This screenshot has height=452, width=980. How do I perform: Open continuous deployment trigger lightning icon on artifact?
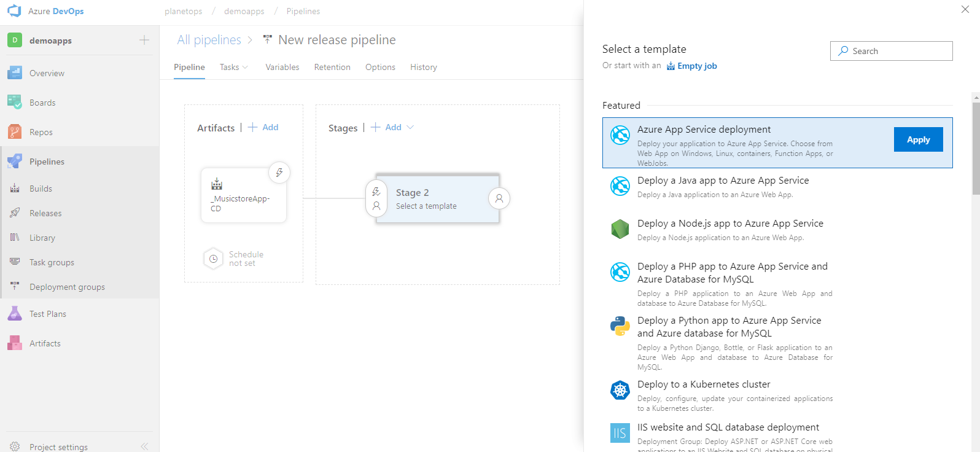coord(279,173)
